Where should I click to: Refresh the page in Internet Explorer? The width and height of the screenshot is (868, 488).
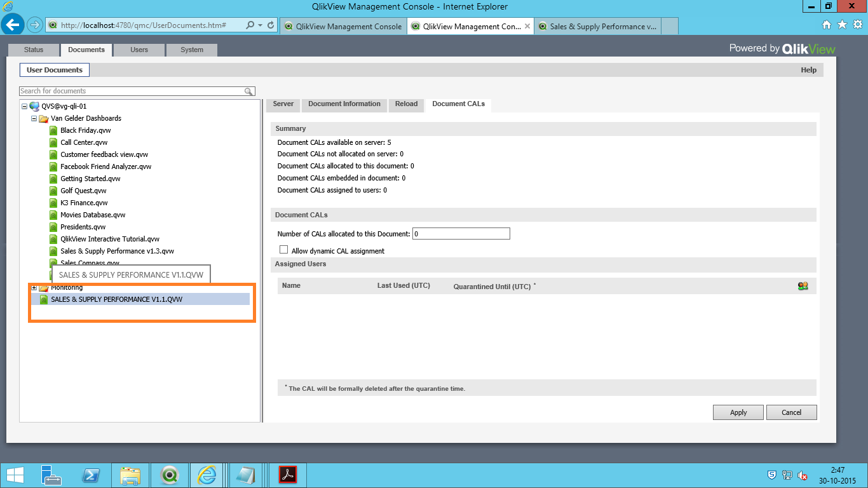271,25
